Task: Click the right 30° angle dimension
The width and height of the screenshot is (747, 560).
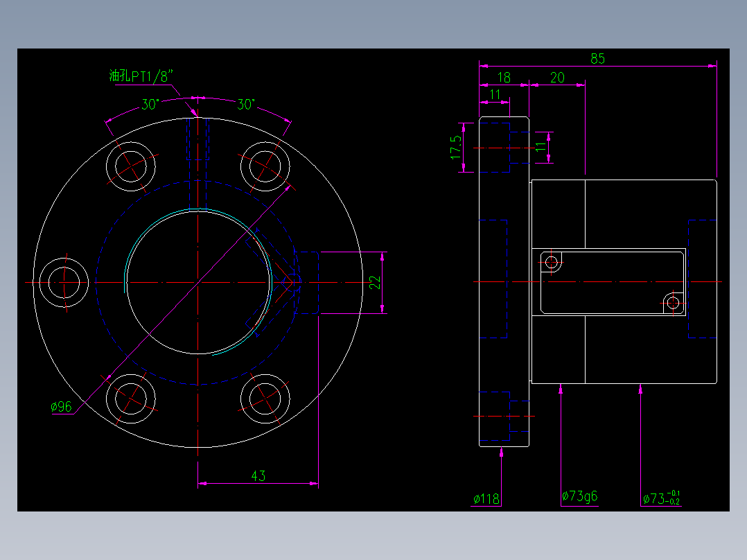Action: [246, 104]
